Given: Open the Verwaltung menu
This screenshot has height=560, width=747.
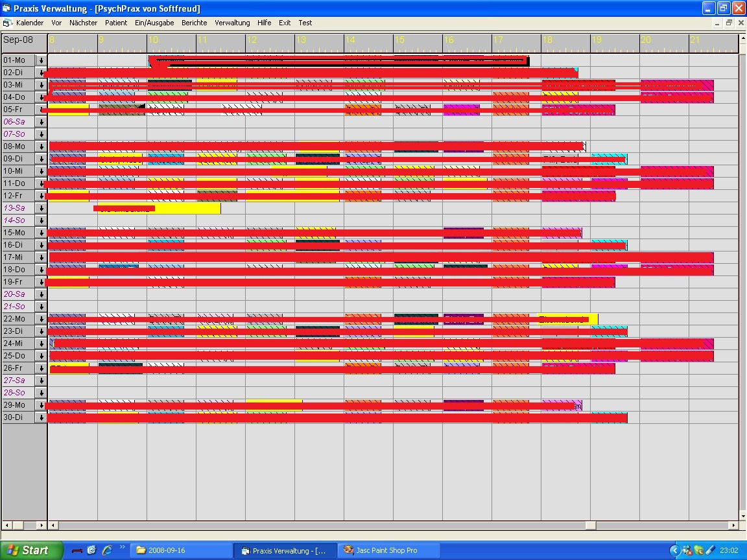Looking at the screenshot, I should pos(232,23).
